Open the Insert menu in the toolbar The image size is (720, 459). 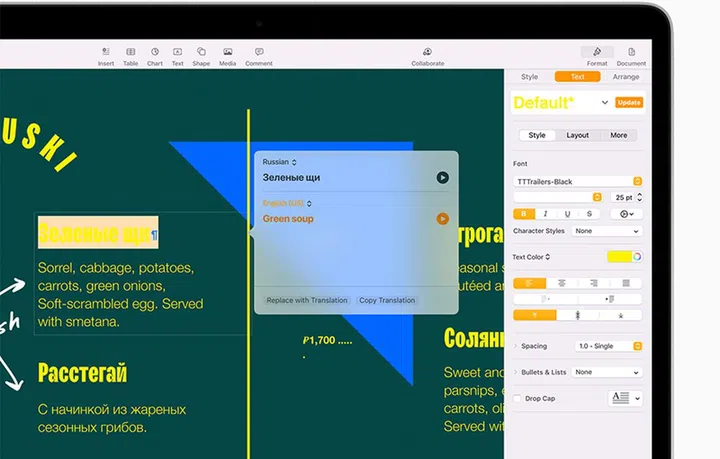[106, 55]
